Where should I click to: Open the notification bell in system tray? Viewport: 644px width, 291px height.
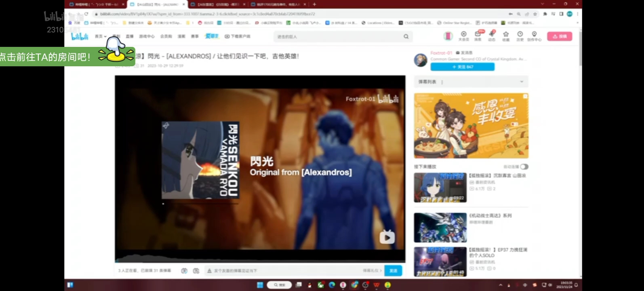tap(576, 285)
